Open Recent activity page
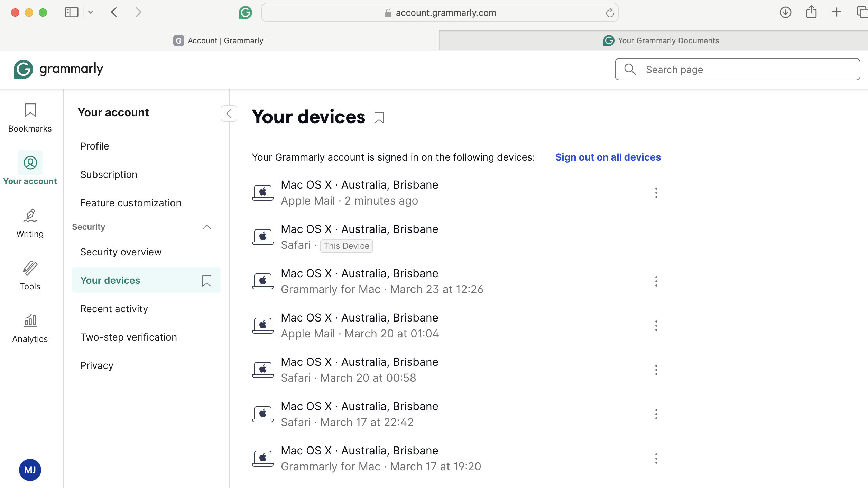868x488 pixels. coord(114,309)
